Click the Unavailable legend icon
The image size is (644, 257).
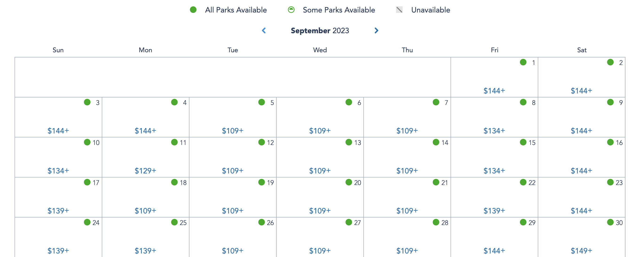pos(399,10)
